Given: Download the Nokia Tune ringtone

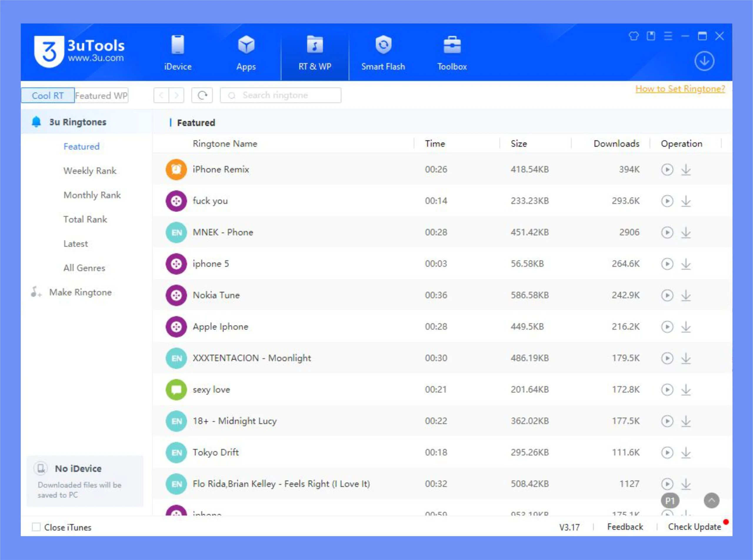Looking at the screenshot, I should 686,295.
